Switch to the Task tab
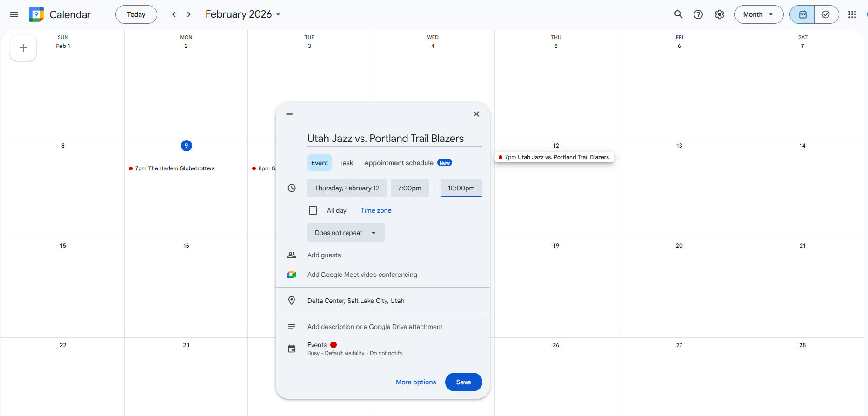The image size is (868, 416). tap(346, 163)
